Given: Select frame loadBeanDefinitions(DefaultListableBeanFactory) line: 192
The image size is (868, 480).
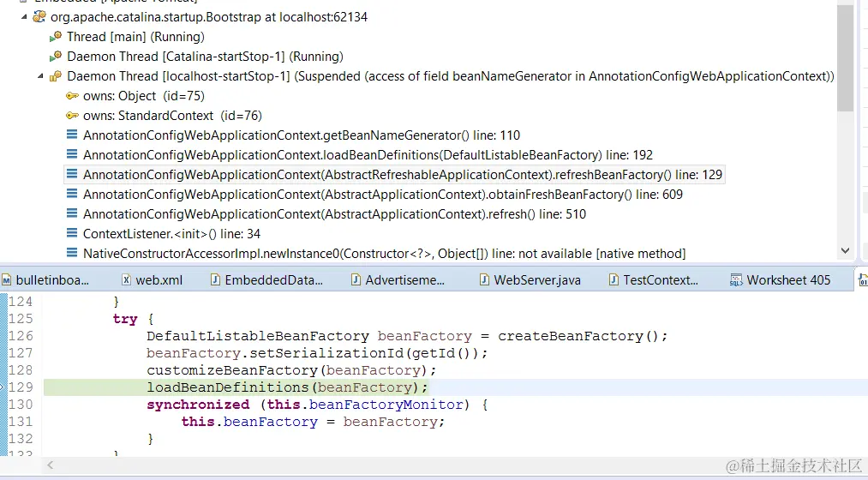Looking at the screenshot, I should (368, 155).
